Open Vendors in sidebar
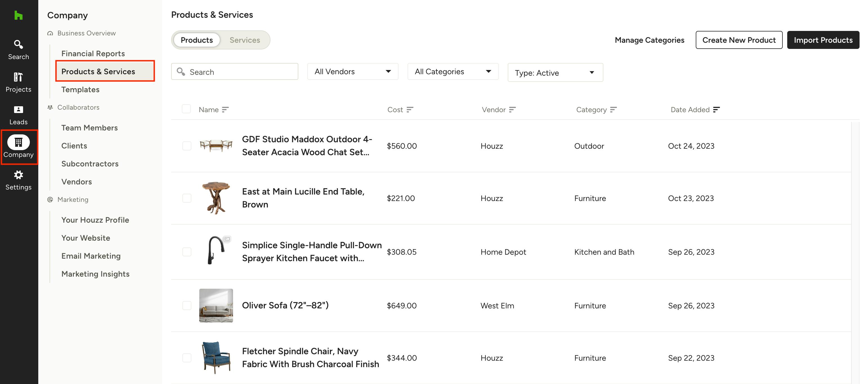Image resolution: width=868 pixels, height=384 pixels. tap(77, 182)
